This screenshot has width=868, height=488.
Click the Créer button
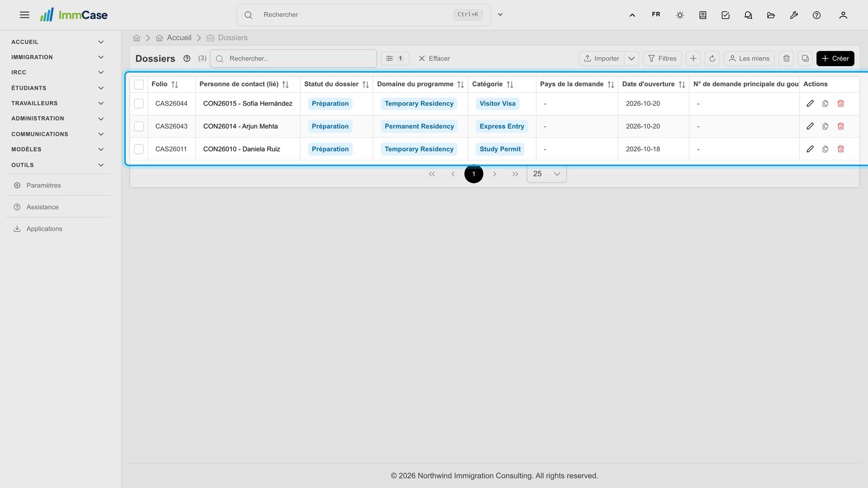pos(835,59)
